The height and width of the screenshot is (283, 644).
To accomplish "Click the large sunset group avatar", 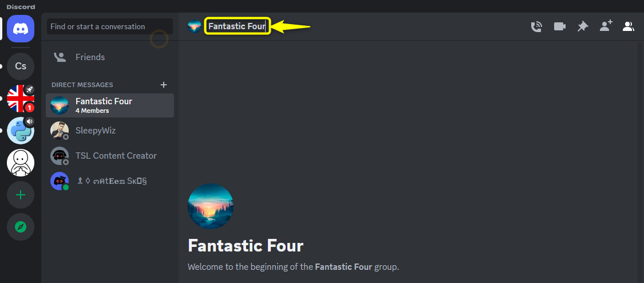I will click(210, 206).
